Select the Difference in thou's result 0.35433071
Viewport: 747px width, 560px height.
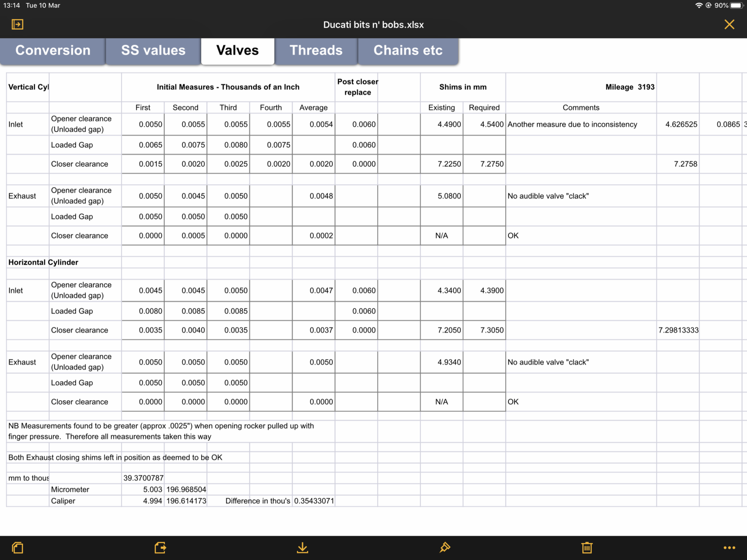(x=314, y=501)
